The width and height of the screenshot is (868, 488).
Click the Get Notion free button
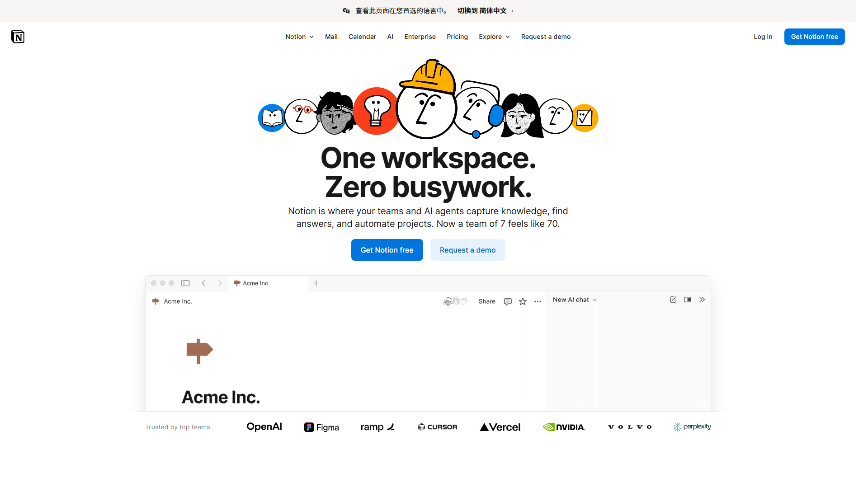(x=814, y=37)
